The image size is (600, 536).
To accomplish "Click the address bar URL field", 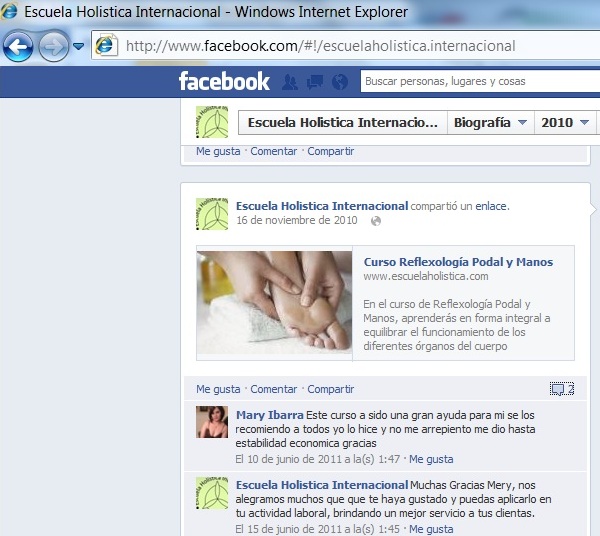I will (x=346, y=46).
